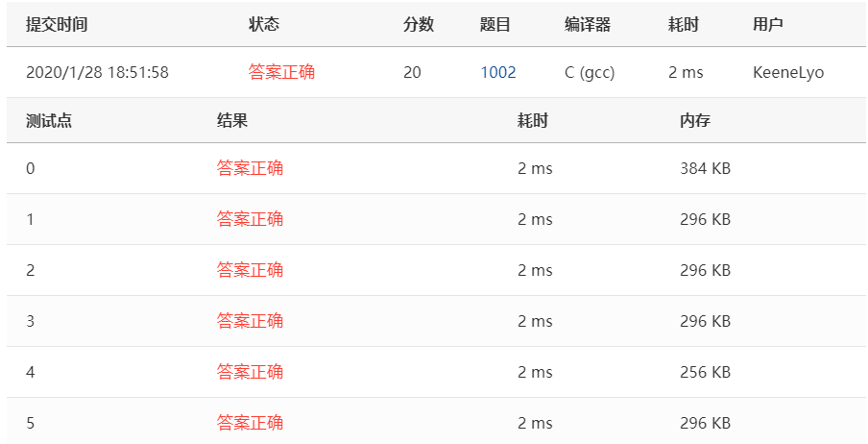Click the 用户 column header
Image resolution: width=868 pixels, height=444 pixels.
(x=768, y=24)
